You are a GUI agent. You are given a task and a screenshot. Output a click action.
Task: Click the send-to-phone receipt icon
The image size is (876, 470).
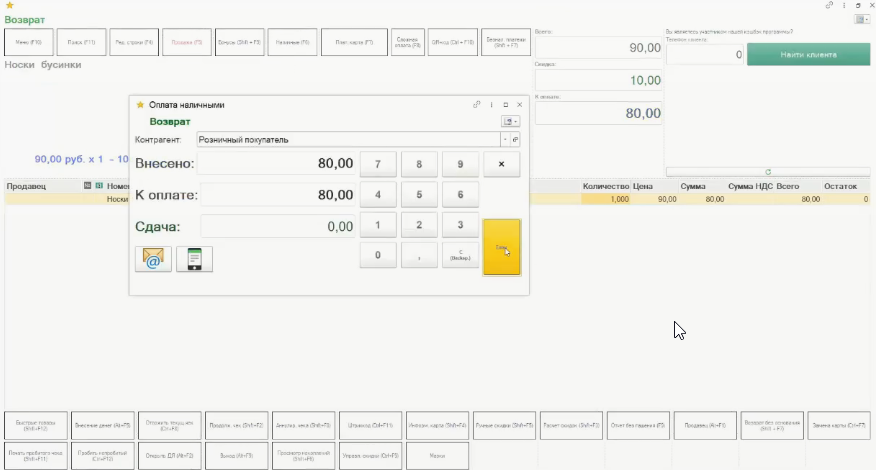tap(194, 259)
